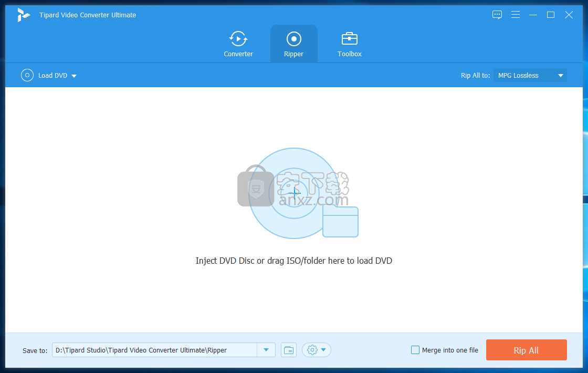Screen dimensions: 588x373
Task: Open the MPG Lossless format dropdown
Action: point(530,75)
